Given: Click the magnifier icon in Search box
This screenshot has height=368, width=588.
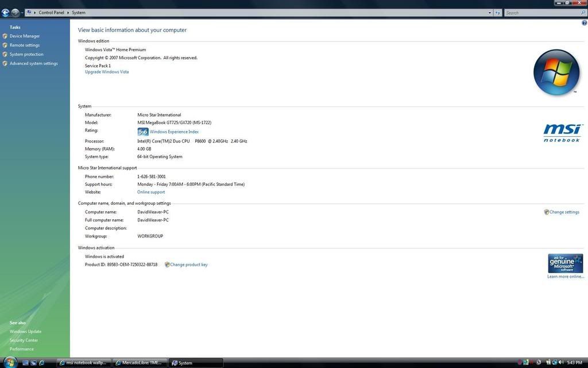Looking at the screenshot, I should 583,13.
